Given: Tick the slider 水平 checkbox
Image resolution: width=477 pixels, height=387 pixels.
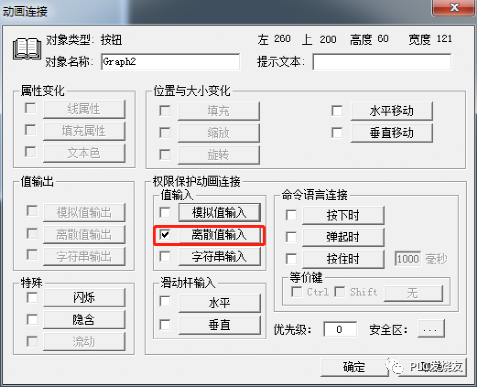Looking at the screenshot, I should (x=165, y=301).
